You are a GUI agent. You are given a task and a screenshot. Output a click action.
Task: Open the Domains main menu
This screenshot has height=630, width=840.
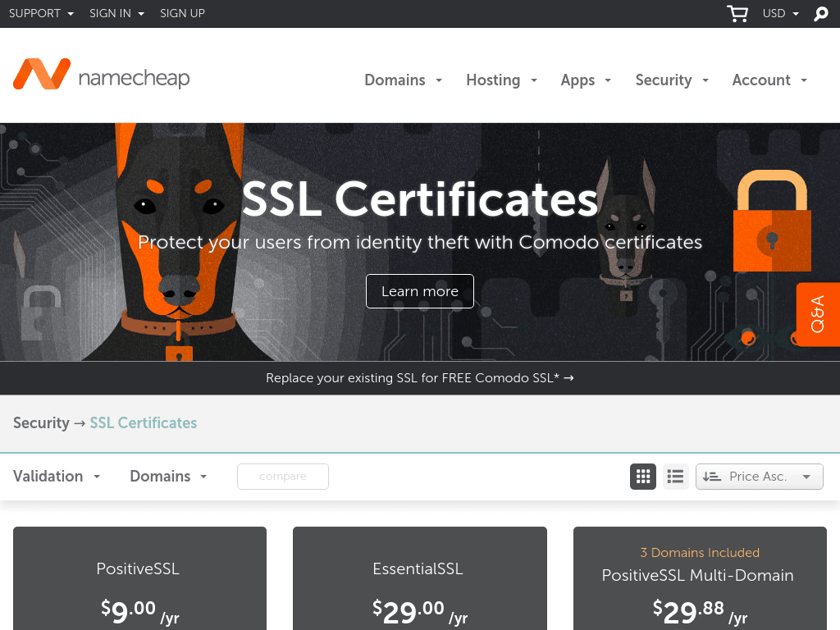pos(404,80)
